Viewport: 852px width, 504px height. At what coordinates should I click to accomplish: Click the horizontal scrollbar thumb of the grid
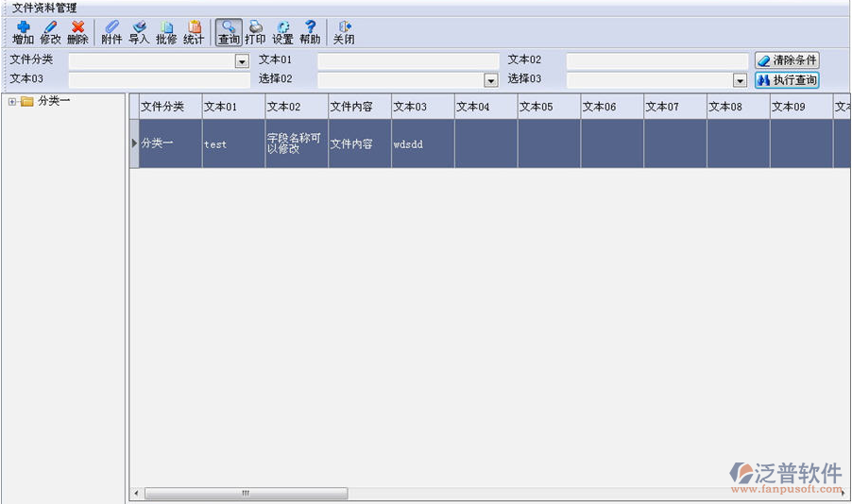246,494
